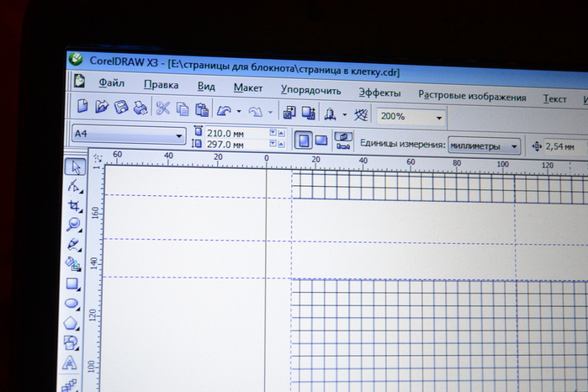Screen dimensions: 588x392
Task: Select the Rectangle tool
Action: click(x=72, y=284)
